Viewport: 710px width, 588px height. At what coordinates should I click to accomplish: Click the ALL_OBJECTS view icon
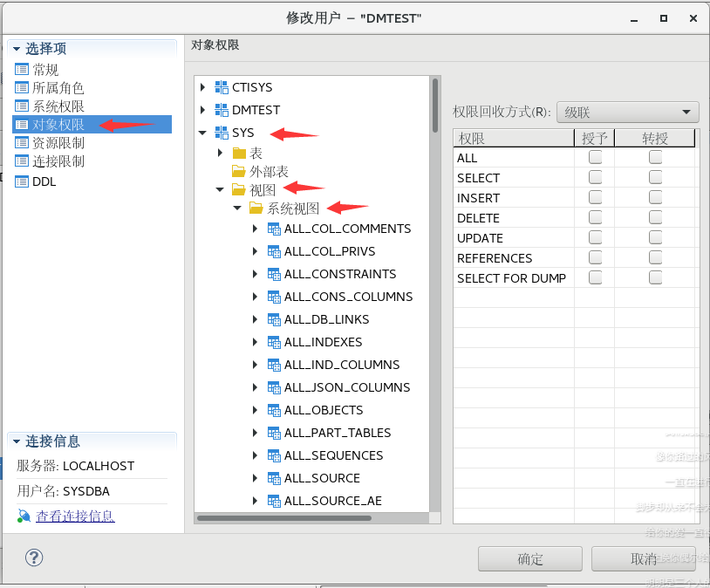pos(274,410)
